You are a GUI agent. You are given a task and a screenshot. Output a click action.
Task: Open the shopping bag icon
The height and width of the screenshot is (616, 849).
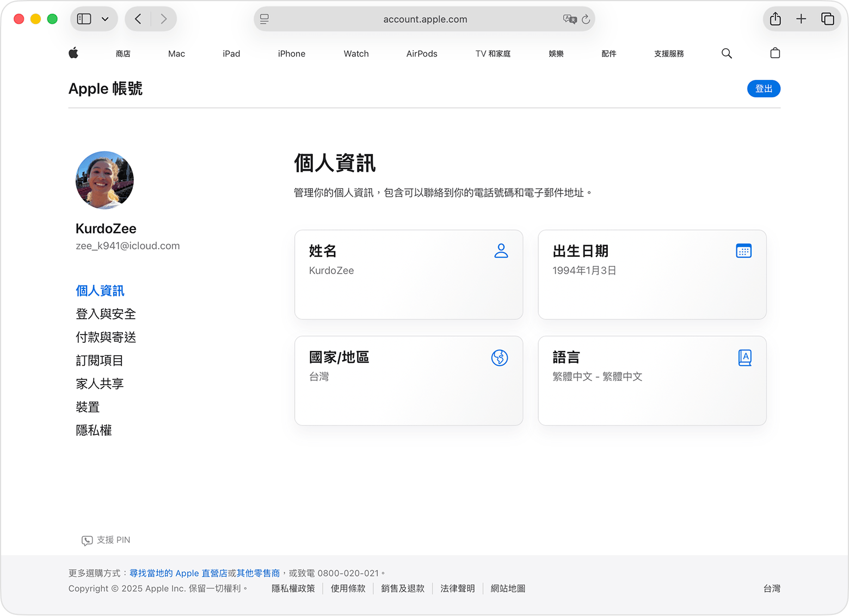[775, 53]
